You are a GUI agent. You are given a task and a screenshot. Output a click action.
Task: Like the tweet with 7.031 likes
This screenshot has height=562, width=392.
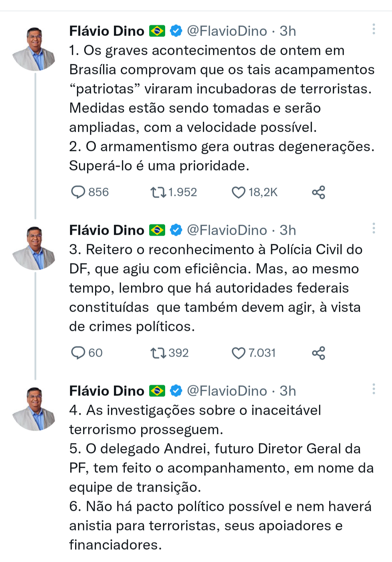[238, 353]
